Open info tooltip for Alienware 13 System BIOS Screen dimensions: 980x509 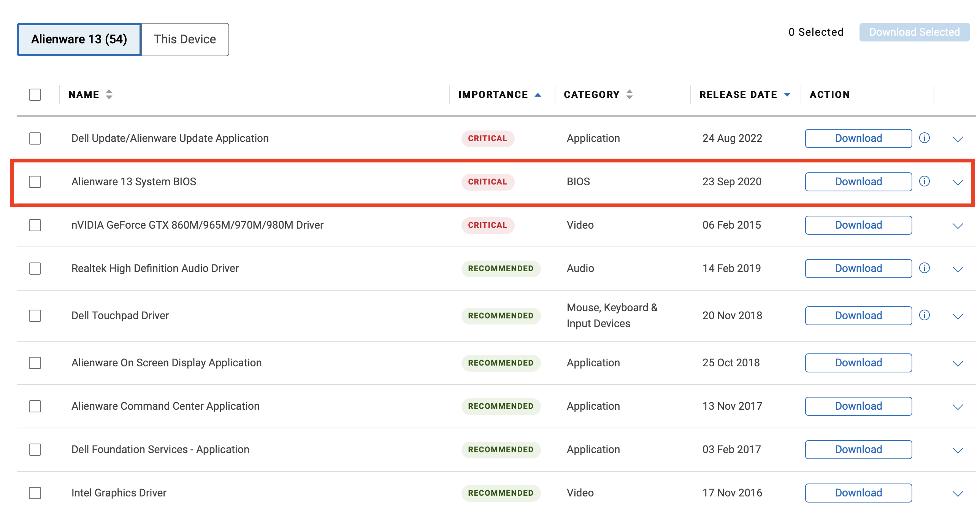click(924, 181)
